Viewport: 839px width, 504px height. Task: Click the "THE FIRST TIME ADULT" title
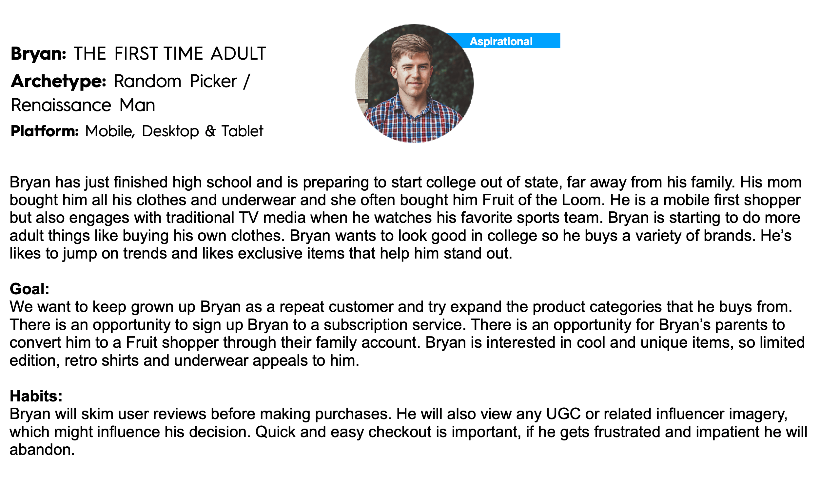(x=170, y=54)
